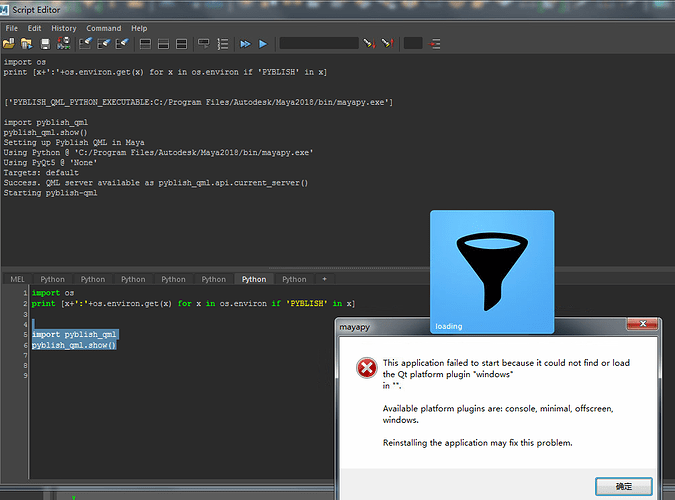
Task: Click the print statement on editor line 2
Action: point(193,304)
